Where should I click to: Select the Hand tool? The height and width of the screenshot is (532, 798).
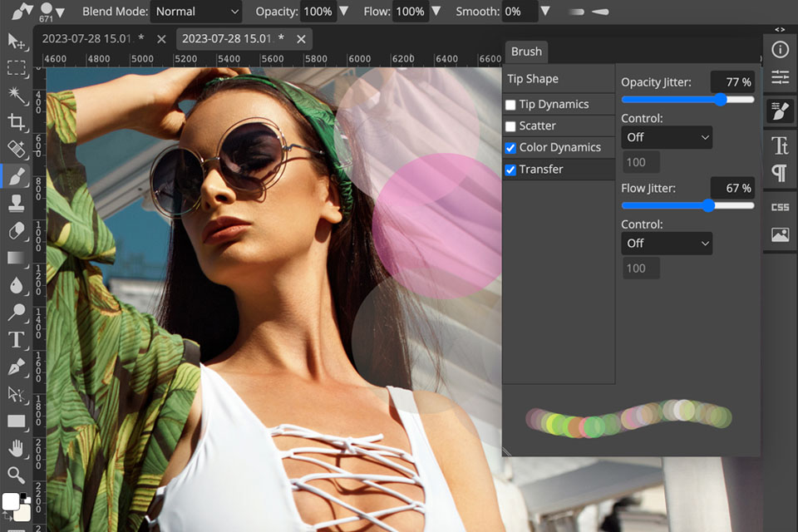coord(17,449)
